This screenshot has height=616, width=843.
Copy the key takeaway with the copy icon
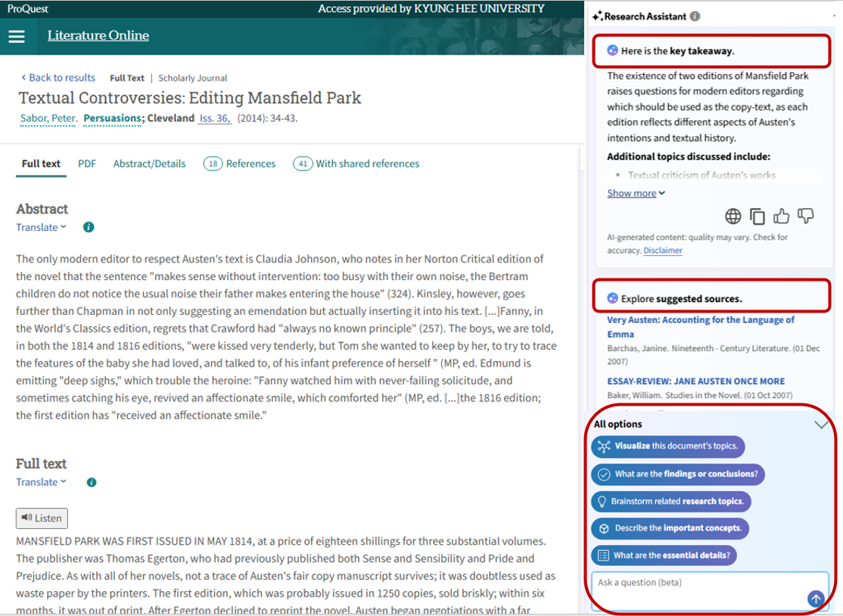click(x=757, y=217)
